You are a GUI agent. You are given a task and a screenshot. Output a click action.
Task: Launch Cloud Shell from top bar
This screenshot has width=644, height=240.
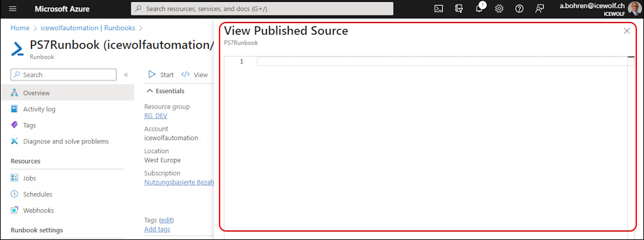click(439, 8)
